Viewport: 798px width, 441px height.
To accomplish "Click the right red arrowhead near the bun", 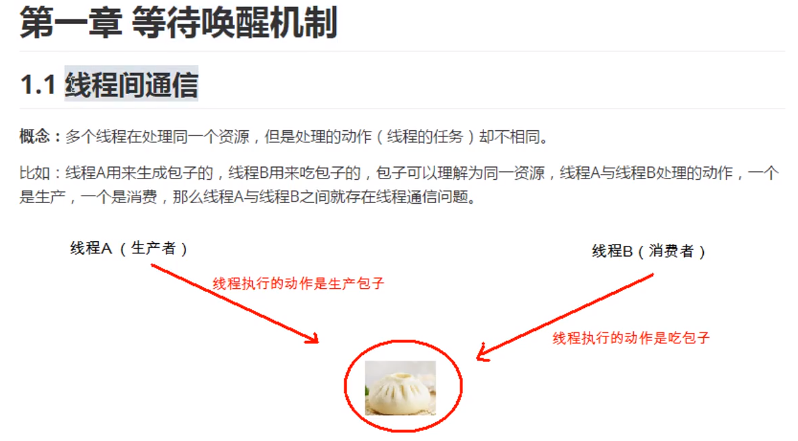I will click(x=483, y=353).
